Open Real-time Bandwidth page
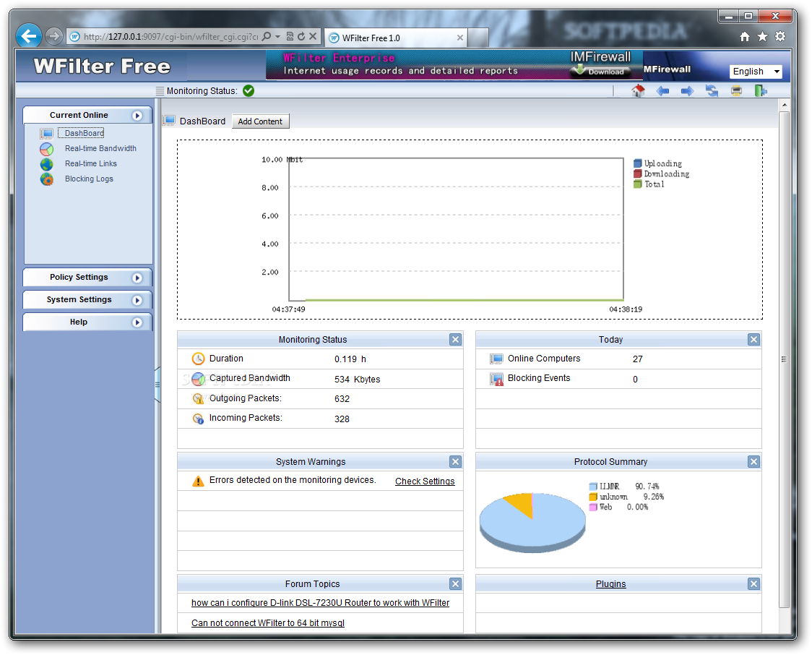The width and height of the screenshot is (812, 655). (x=100, y=148)
